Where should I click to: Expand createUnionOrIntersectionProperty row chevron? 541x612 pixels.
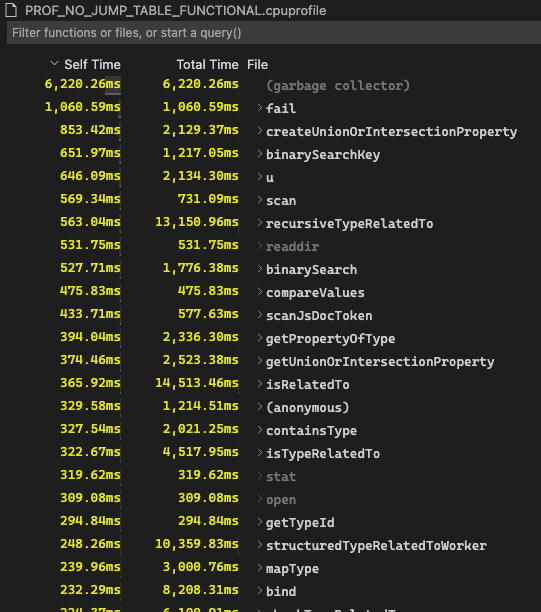click(x=260, y=131)
